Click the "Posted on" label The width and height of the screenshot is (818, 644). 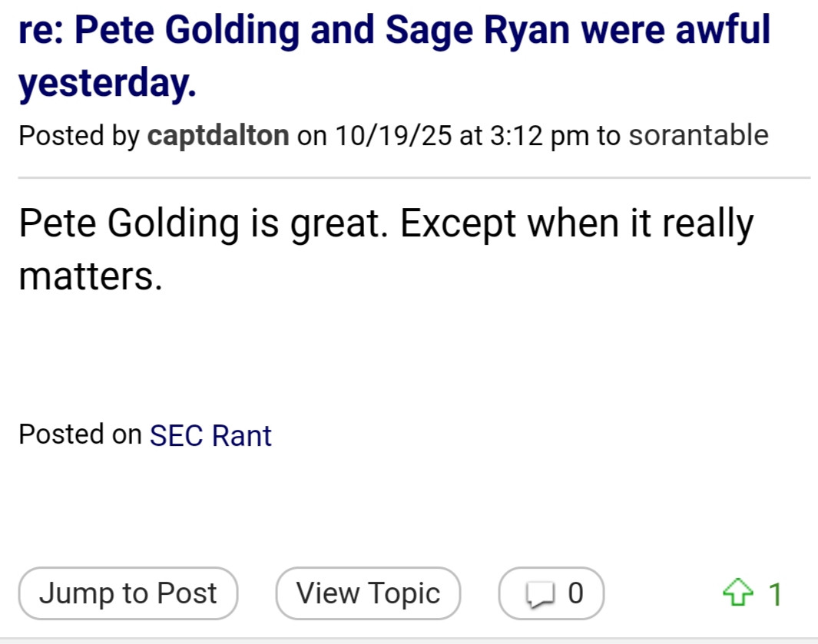pos(80,434)
